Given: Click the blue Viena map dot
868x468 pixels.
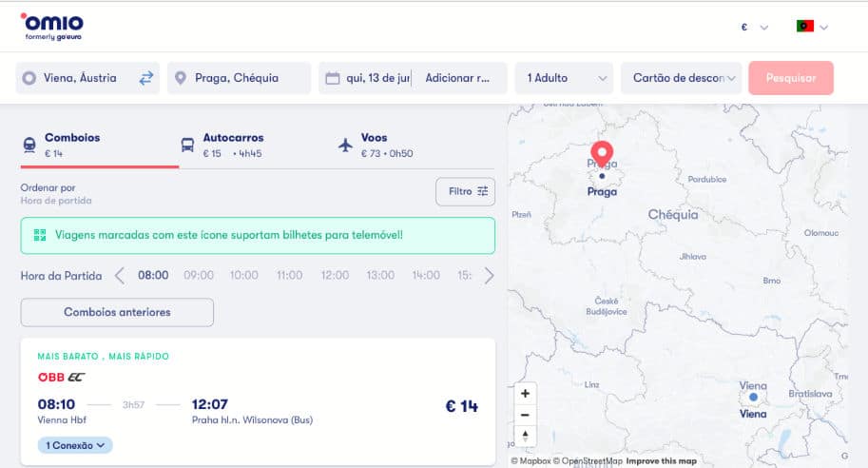Looking at the screenshot, I should click(753, 397).
